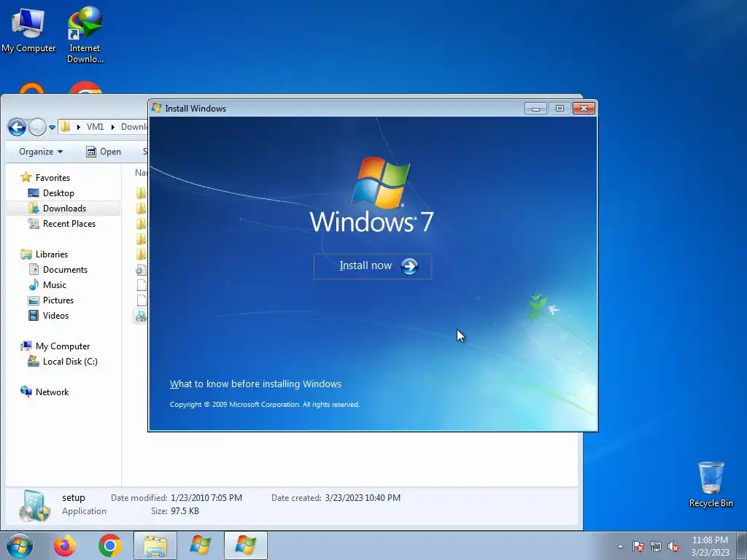
Task: Select Desktop under Favorites
Action: tap(58, 192)
